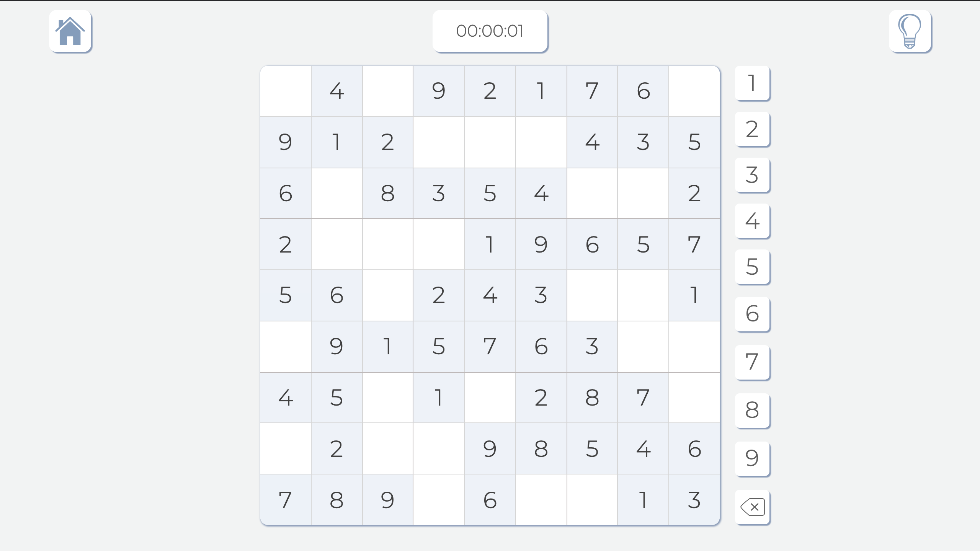Image resolution: width=980 pixels, height=551 pixels.
Task: Choose number 7 on the keypad
Action: [752, 362]
